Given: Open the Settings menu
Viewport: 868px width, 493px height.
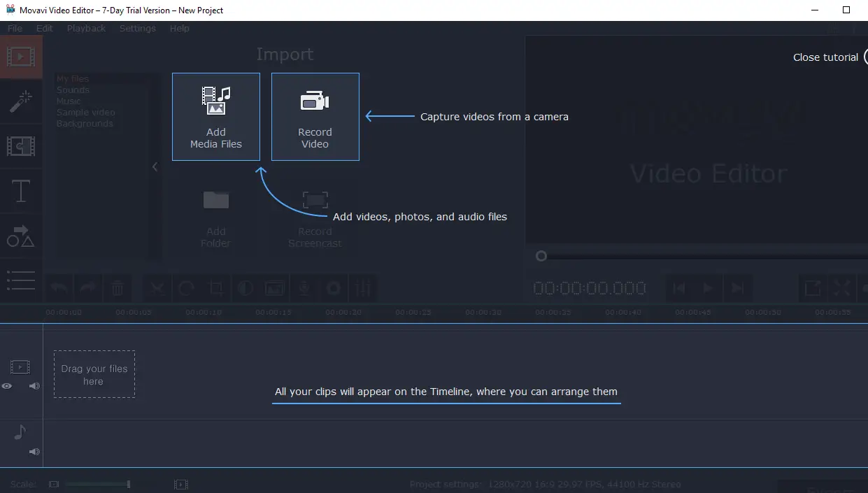Looking at the screenshot, I should (x=138, y=28).
